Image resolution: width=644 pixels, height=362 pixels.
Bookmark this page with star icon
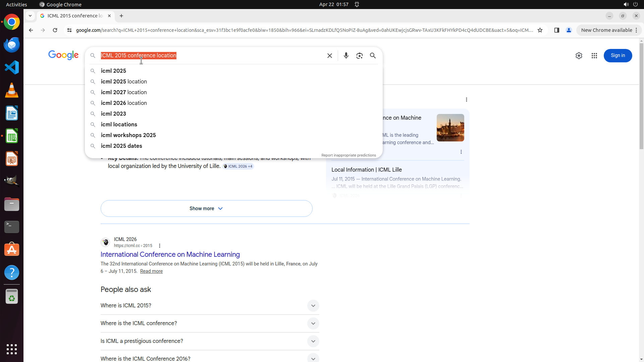540,30
